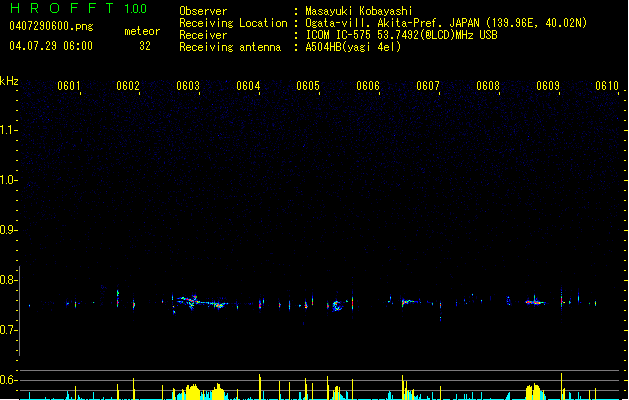Click the long meteor echo after 0603
Viewport: 629px width, 400px height.
[201, 302]
